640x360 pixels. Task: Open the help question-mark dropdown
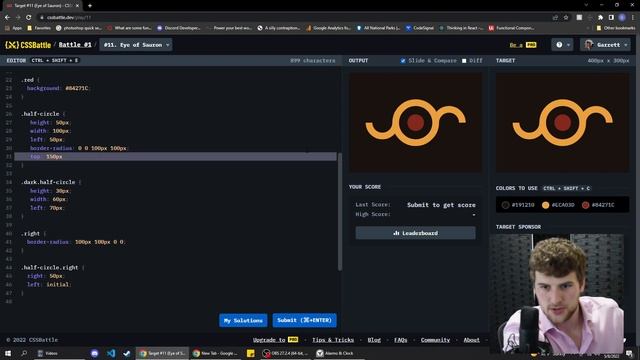coord(562,45)
